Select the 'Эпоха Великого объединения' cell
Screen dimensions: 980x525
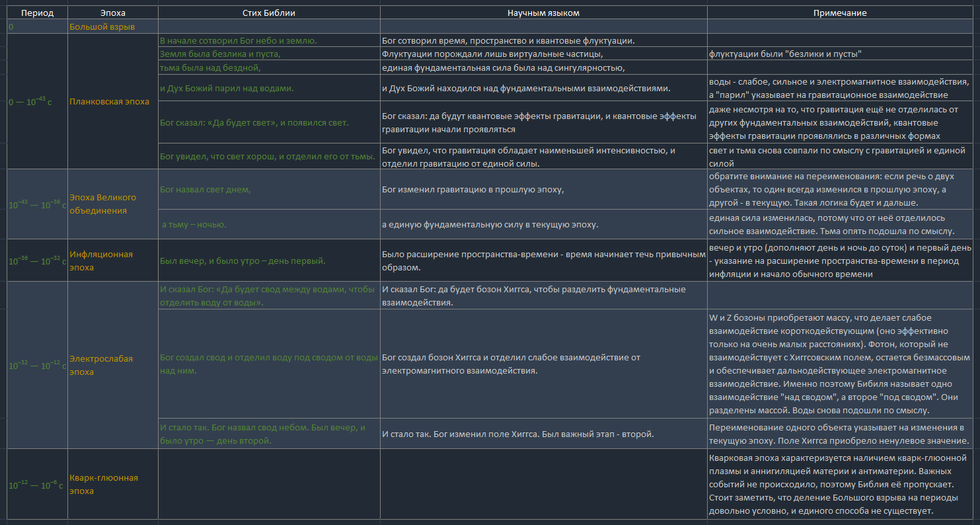tap(113, 204)
